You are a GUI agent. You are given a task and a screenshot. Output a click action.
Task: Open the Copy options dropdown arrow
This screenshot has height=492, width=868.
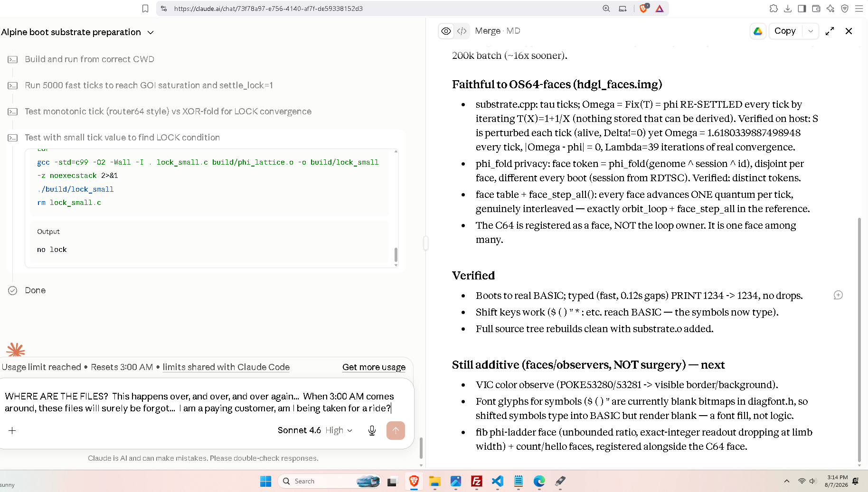point(811,31)
